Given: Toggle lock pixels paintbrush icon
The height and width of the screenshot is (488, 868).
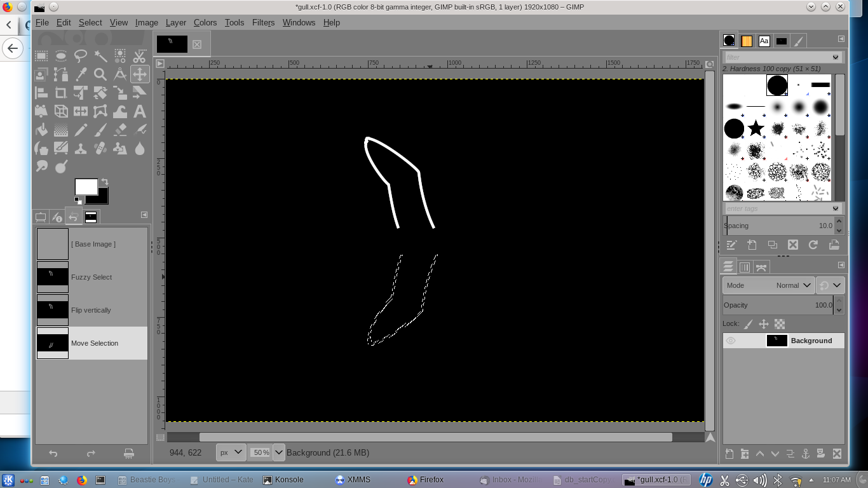Looking at the screenshot, I should (x=749, y=324).
